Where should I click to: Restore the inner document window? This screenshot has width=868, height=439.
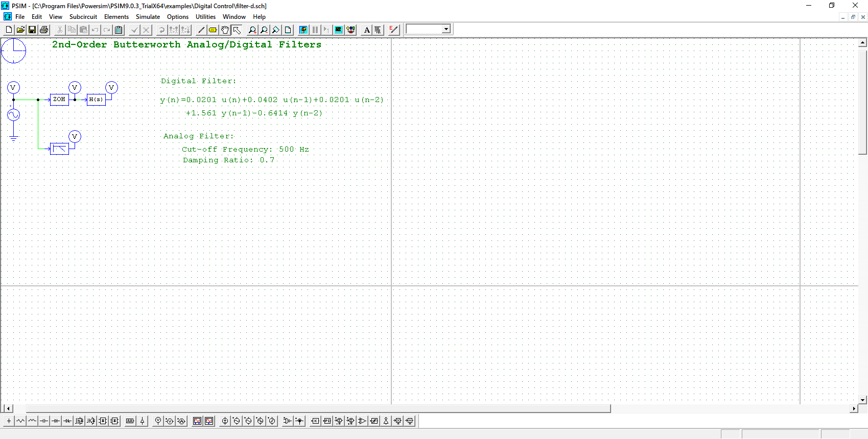click(853, 17)
